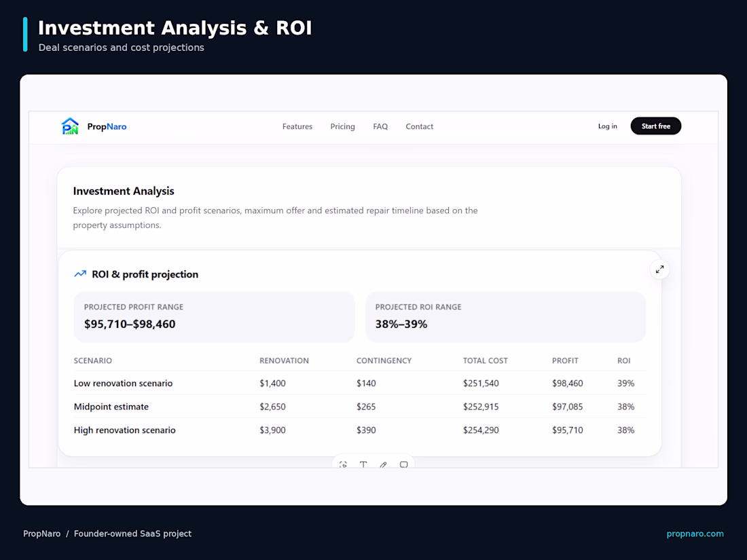Click the "$252,915" total cost value
Viewport: 747px width, 560px height.
pos(481,407)
